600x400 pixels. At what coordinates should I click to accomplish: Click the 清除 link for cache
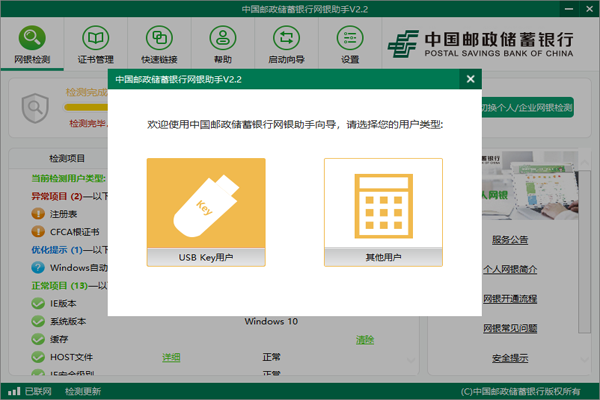[x=365, y=340]
